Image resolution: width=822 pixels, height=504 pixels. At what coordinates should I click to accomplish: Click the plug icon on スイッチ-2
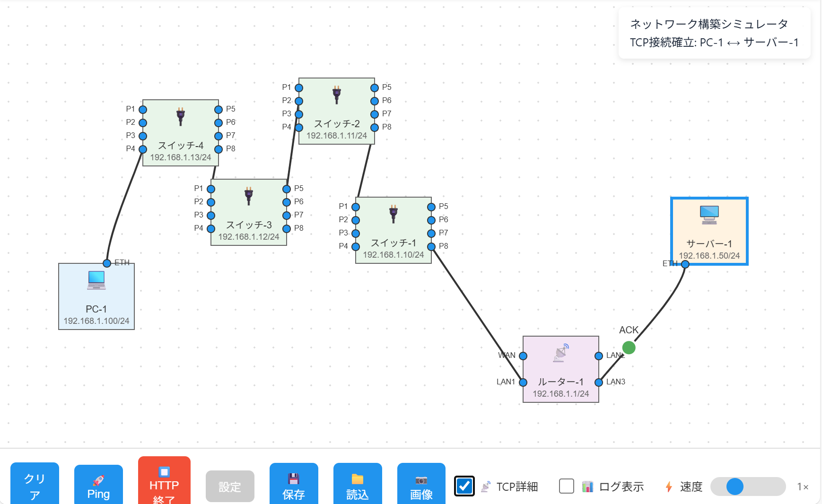(336, 95)
